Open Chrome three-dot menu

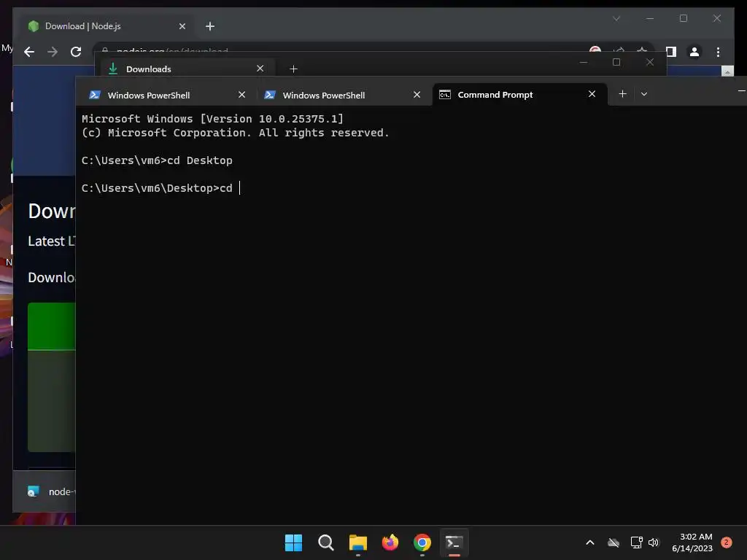718,52
